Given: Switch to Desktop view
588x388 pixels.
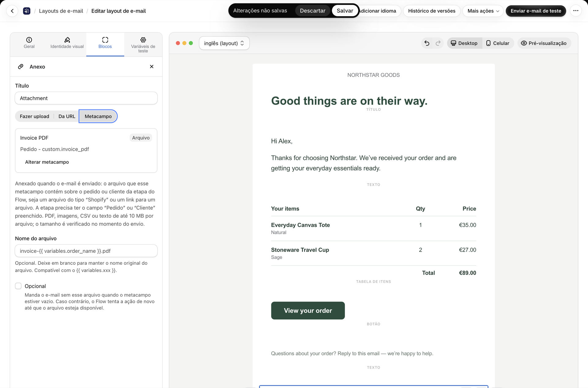Looking at the screenshot, I should pyautogui.click(x=464, y=43).
